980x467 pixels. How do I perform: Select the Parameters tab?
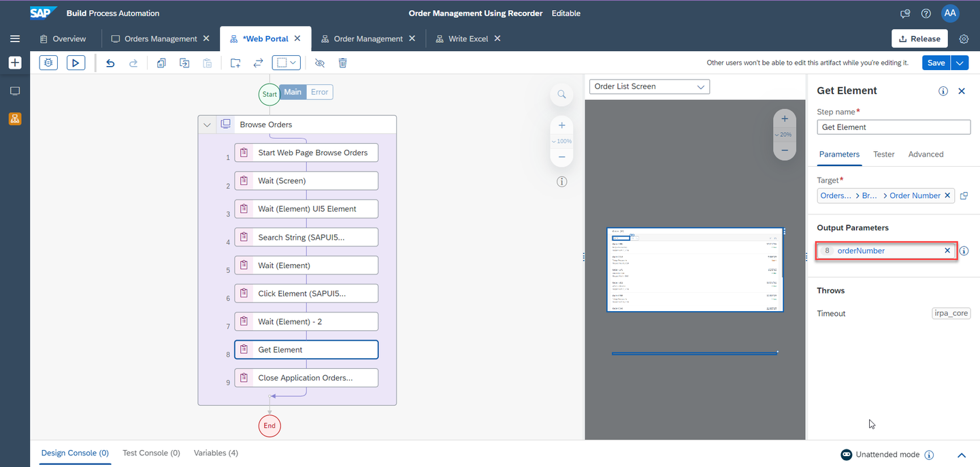tap(839, 155)
